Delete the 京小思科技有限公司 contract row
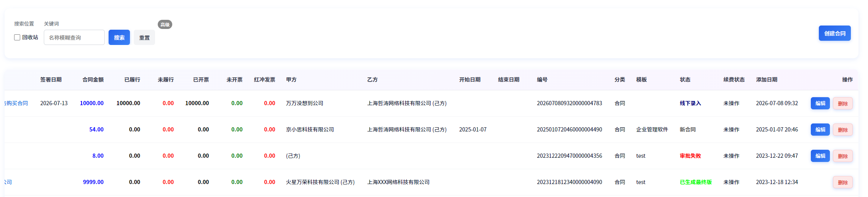868x197 pixels. (843, 130)
